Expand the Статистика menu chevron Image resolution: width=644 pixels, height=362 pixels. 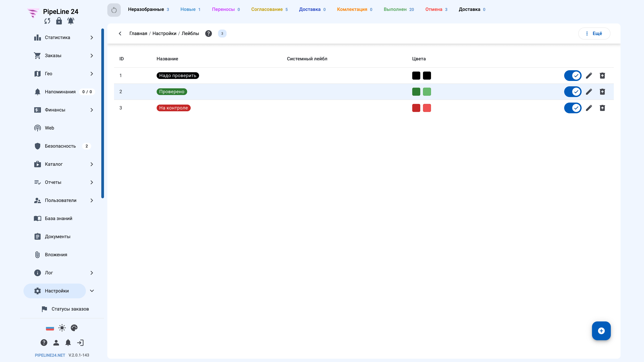(92, 38)
